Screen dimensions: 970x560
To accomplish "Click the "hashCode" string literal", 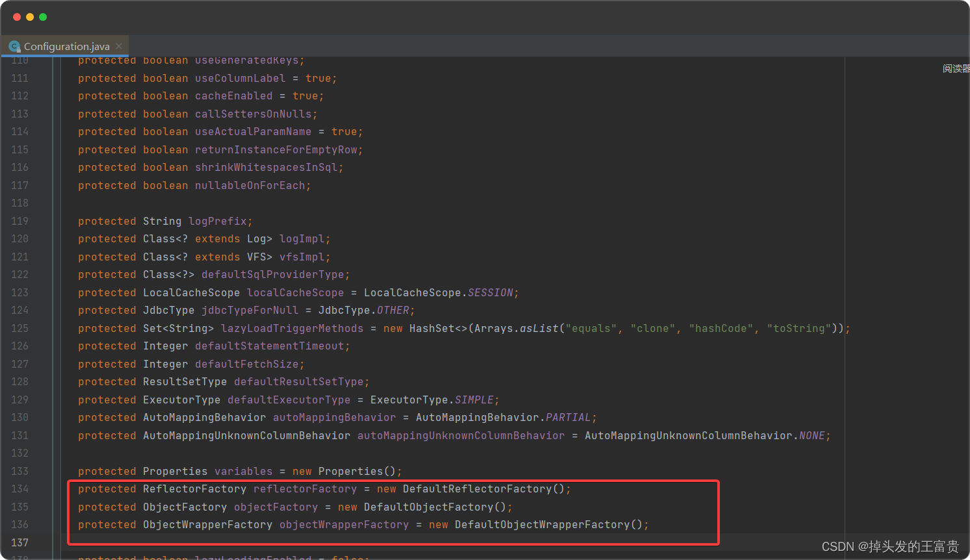I will (x=721, y=328).
